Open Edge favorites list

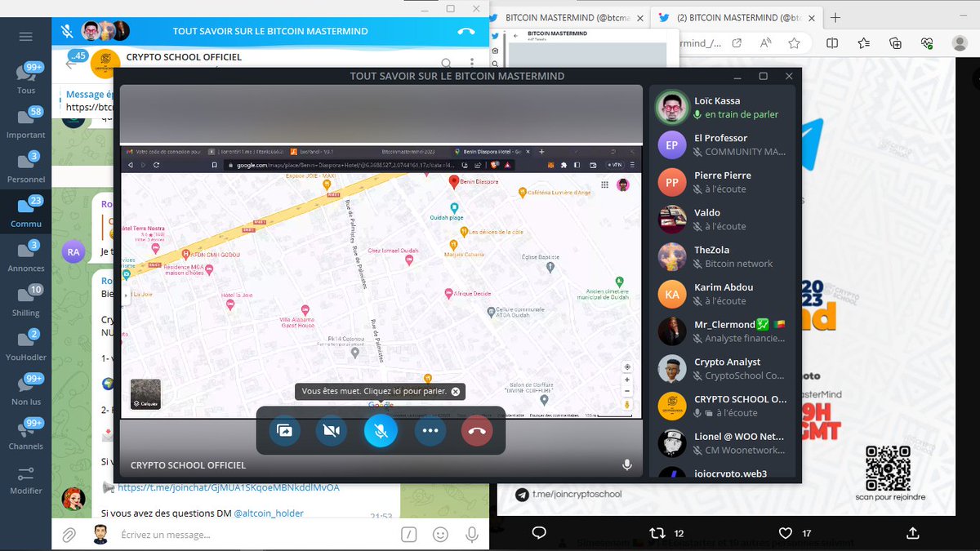point(864,43)
